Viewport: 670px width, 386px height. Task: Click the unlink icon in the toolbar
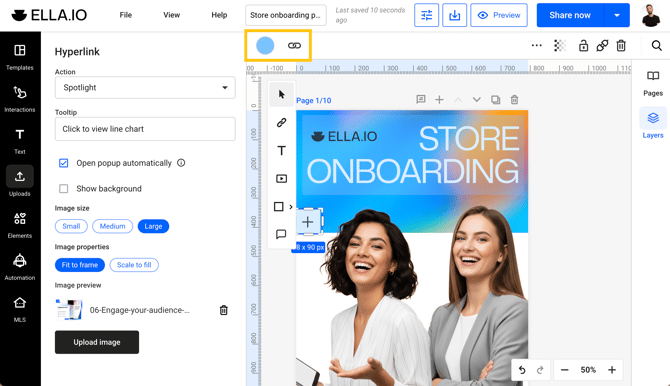(602, 45)
